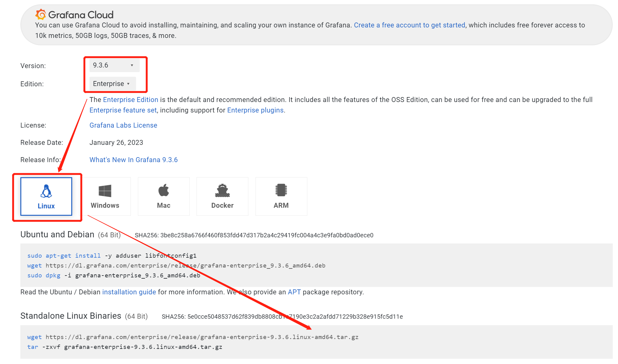Click the sudo dpkg -i command line
Screen dimensions: 618x364
(114, 276)
